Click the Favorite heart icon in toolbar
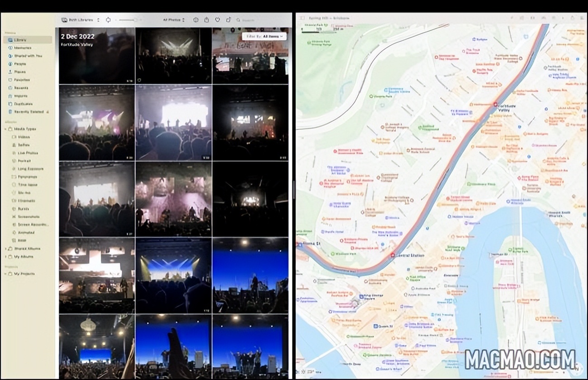588x380 pixels. [218, 20]
